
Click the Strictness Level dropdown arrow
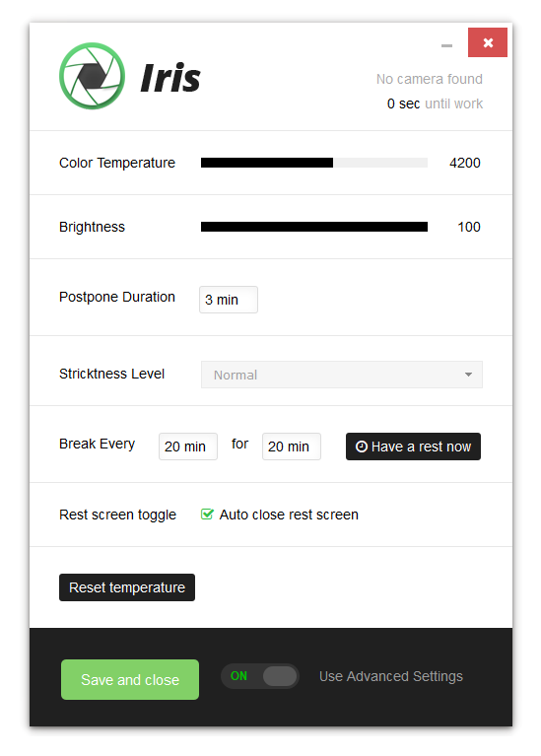468,375
